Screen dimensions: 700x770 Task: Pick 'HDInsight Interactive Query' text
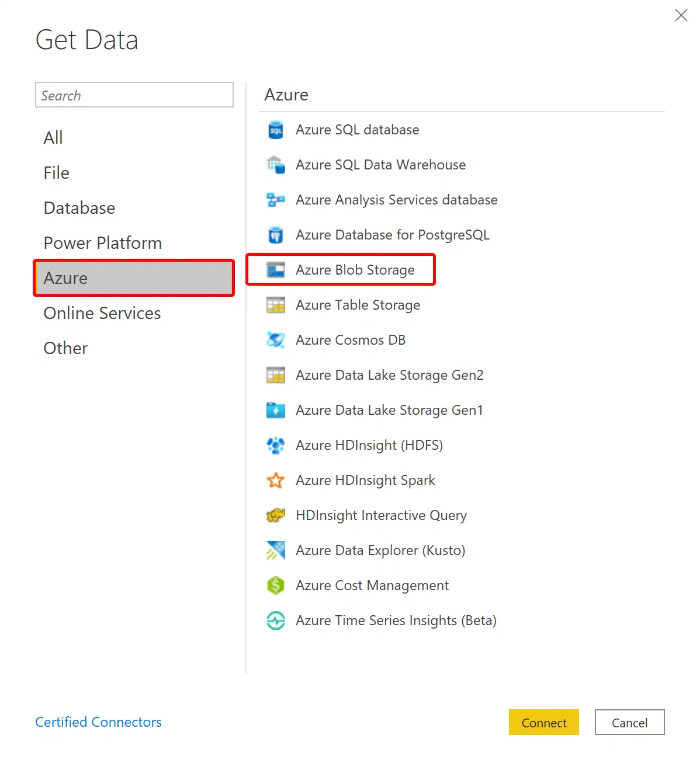[x=382, y=515]
